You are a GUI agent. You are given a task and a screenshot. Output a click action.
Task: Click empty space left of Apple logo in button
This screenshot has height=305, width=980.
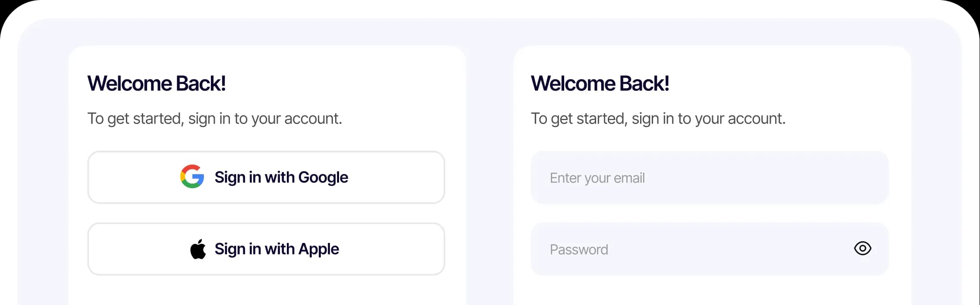point(138,249)
